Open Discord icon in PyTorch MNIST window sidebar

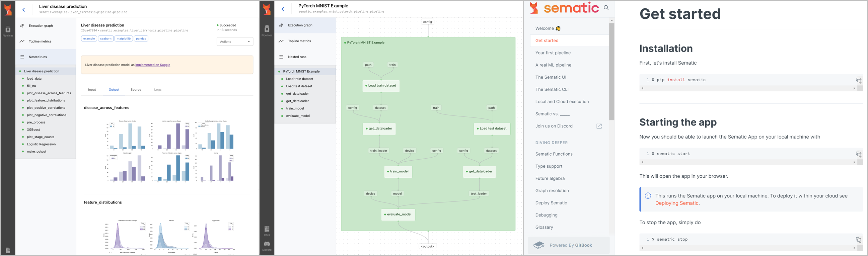coord(267,246)
